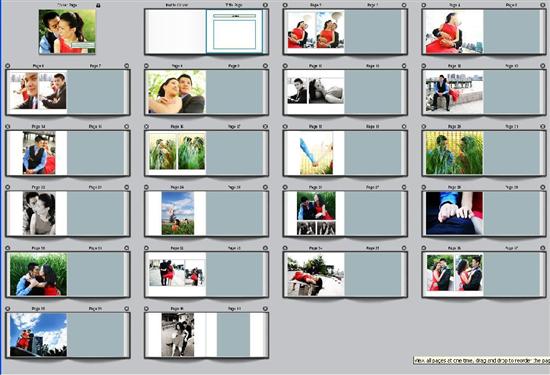Image resolution: width=550 pixels, height=375 pixels.
Task: Click the circle icon right of Page 3 label
Action: tap(404, 5)
